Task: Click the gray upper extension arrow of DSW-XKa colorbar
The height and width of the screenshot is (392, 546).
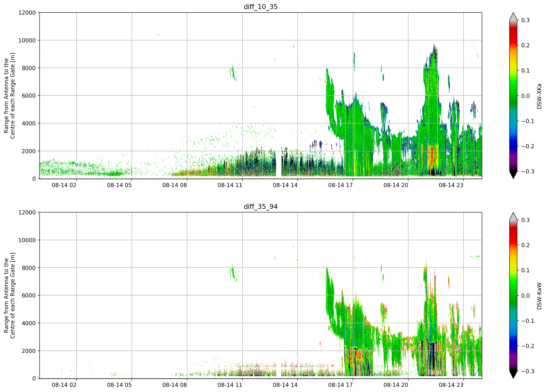Action: point(513,17)
